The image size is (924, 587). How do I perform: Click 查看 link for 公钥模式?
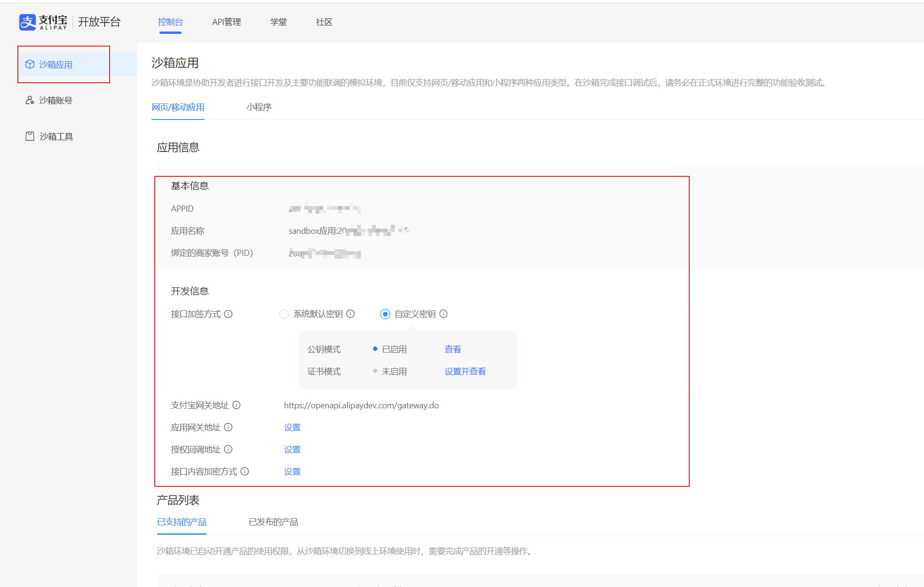pos(453,349)
